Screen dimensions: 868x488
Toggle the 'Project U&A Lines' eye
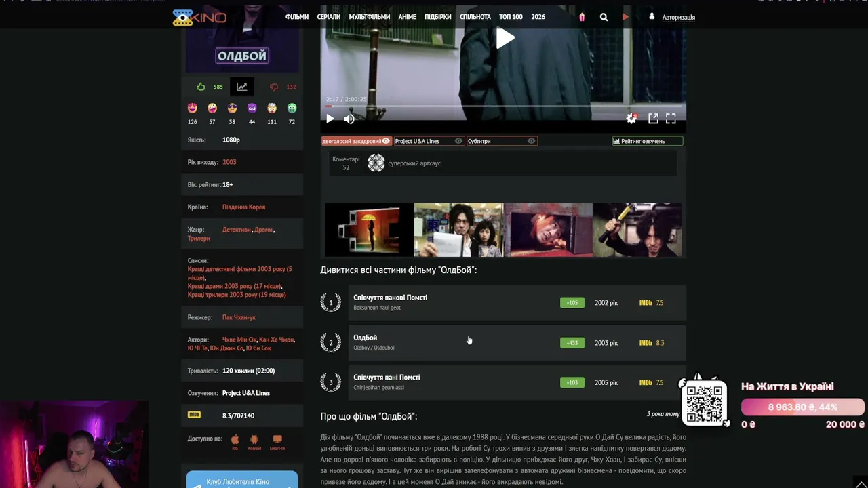pos(458,141)
